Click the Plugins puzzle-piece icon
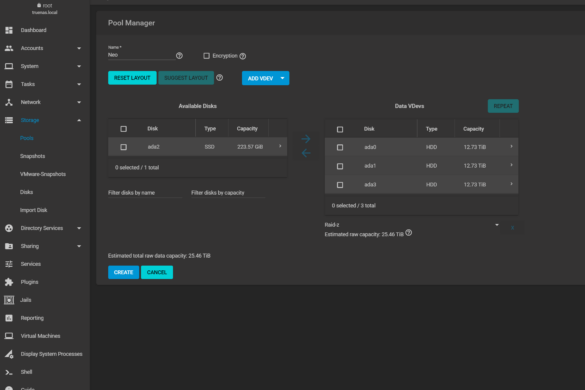Viewport: 585px width, 390px height. point(9,282)
